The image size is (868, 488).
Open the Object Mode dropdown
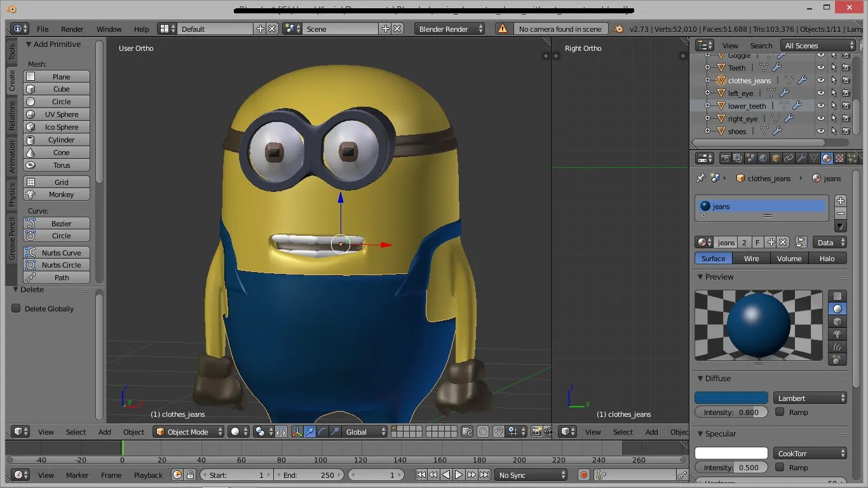click(189, 432)
